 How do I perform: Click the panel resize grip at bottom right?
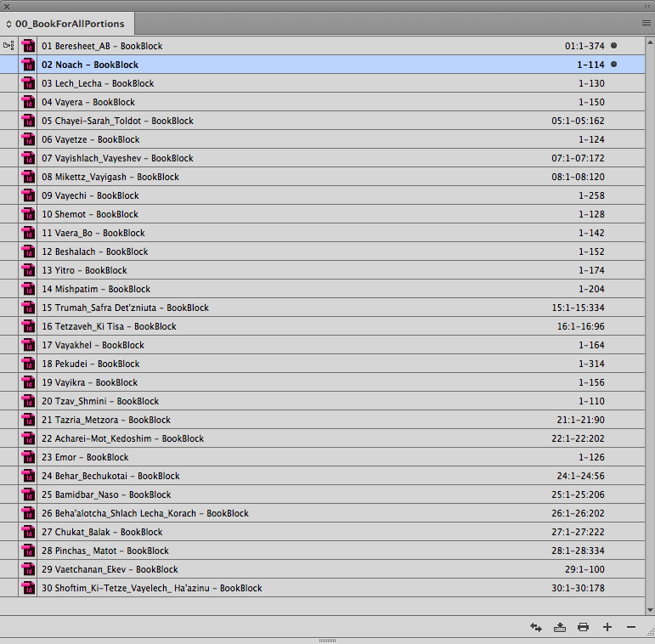(x=650, y=633)
